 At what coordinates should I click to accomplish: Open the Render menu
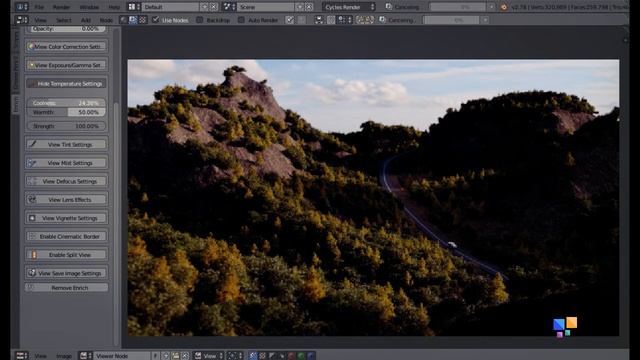click(61, 7)
